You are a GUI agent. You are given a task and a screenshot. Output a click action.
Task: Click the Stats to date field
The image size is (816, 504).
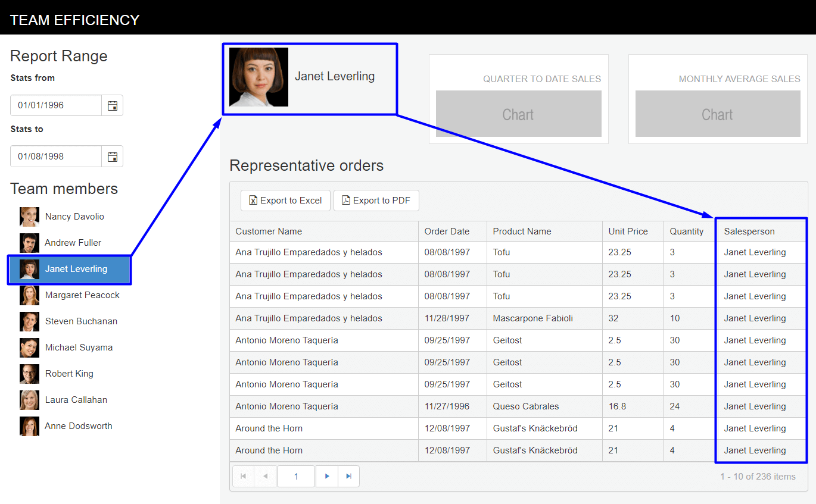tap(56, 156)
